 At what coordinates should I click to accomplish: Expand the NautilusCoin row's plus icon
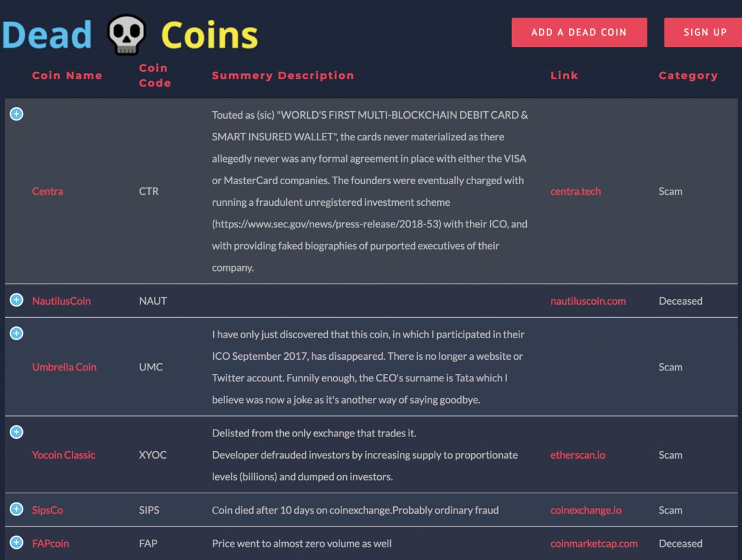[17, 300]
